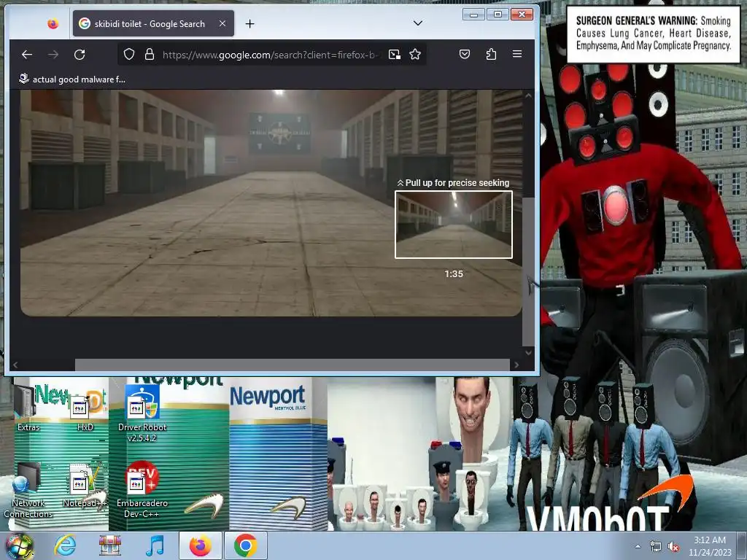This screenshot has width=747, height=560.
Task: Click 'Pull up for precise seeking' hint
Action: [453, 183]
